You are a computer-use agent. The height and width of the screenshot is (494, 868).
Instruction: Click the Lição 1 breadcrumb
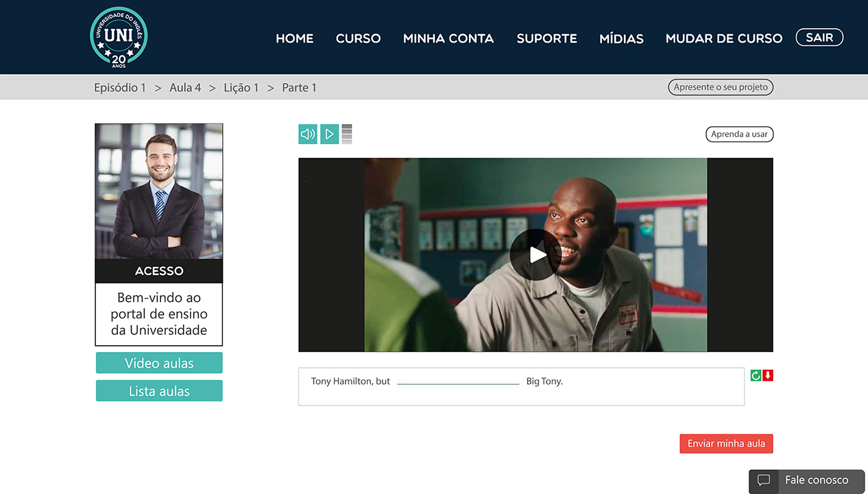point(241,88)
